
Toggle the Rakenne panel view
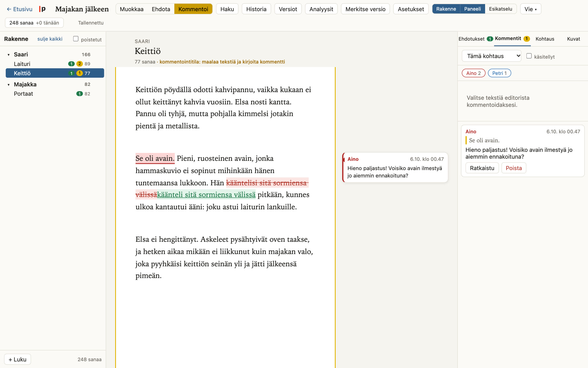tap(446, 9)
